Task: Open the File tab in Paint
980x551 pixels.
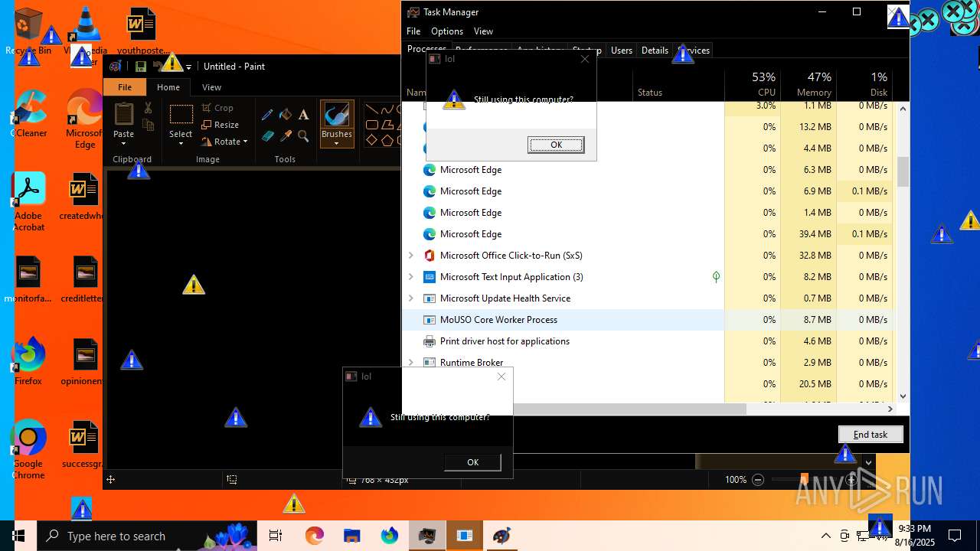Action: point(125,87)
